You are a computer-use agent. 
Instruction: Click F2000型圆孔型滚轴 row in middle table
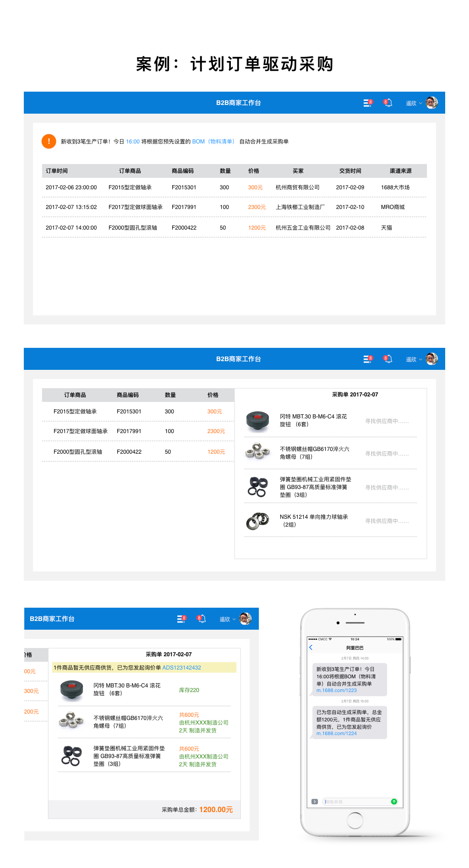pos(138,452)
